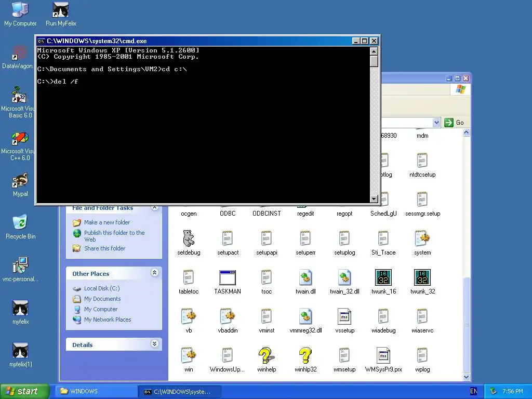This screenshot has width=532, height=399.
Task: Click Publish this folder to the Web
Action: click(x=114, y=236)
